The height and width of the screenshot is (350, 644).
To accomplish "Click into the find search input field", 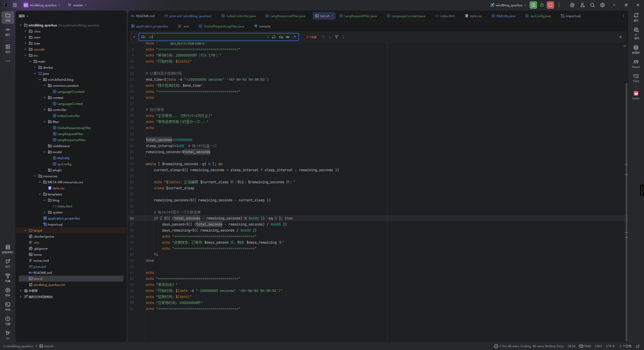I will pos(206,37).
